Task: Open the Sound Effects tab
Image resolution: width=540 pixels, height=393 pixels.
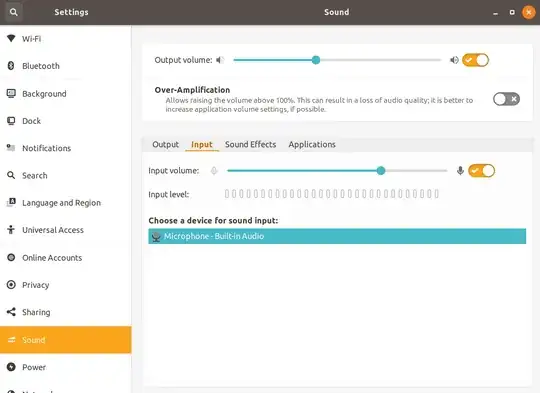Action: click(x=250, y=144)
